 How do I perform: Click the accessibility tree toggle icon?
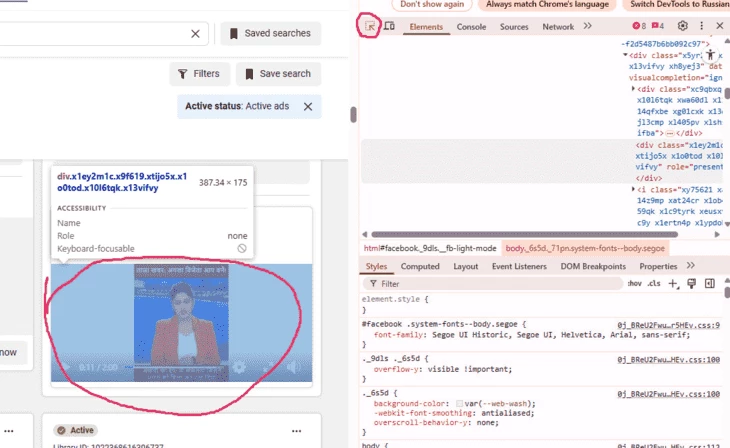[x=710, y=55]
